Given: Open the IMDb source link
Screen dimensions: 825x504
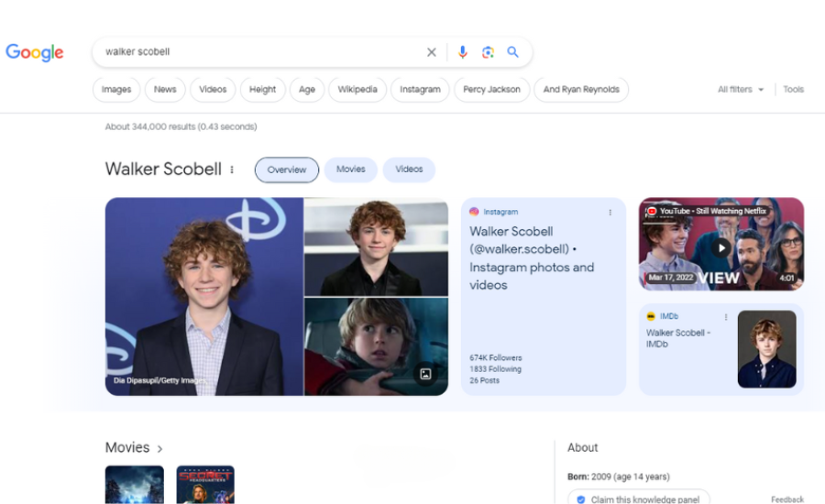Looking at the screenshot, I should (x=663, y=316).
